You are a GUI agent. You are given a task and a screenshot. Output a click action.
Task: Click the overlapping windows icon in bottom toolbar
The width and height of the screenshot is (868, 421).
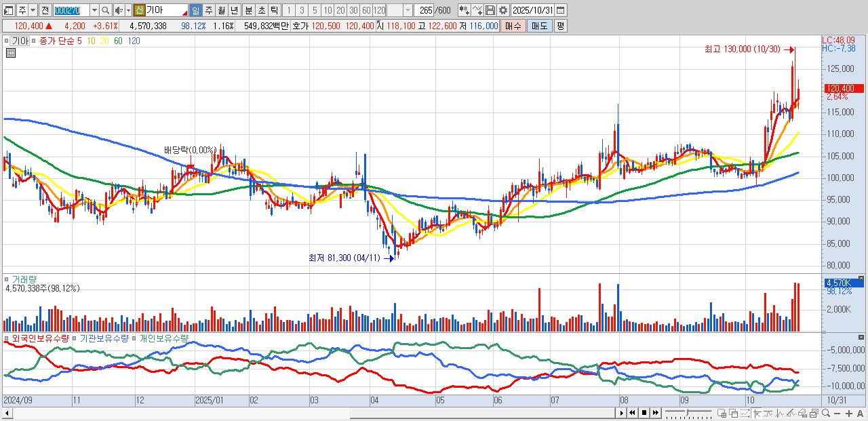(x=734, y=413)
